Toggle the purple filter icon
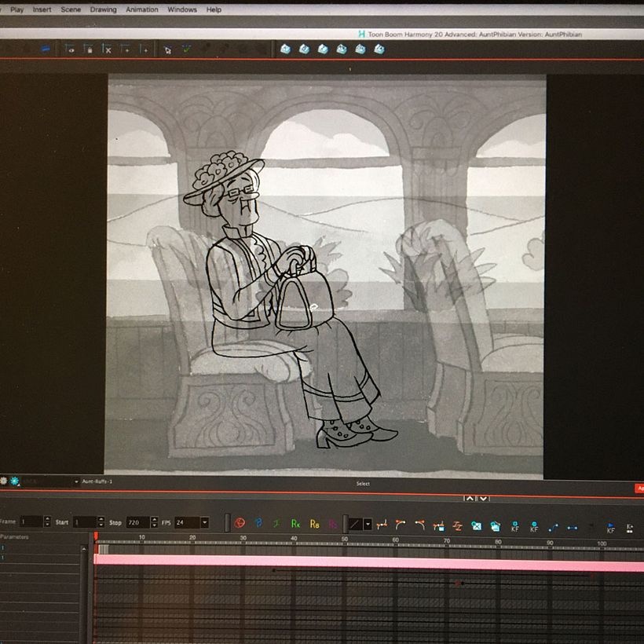 click(333, 524)
